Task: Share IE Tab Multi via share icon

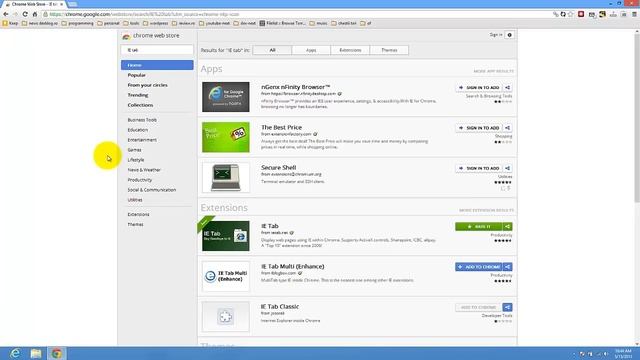Action: (x=508, y=267)
